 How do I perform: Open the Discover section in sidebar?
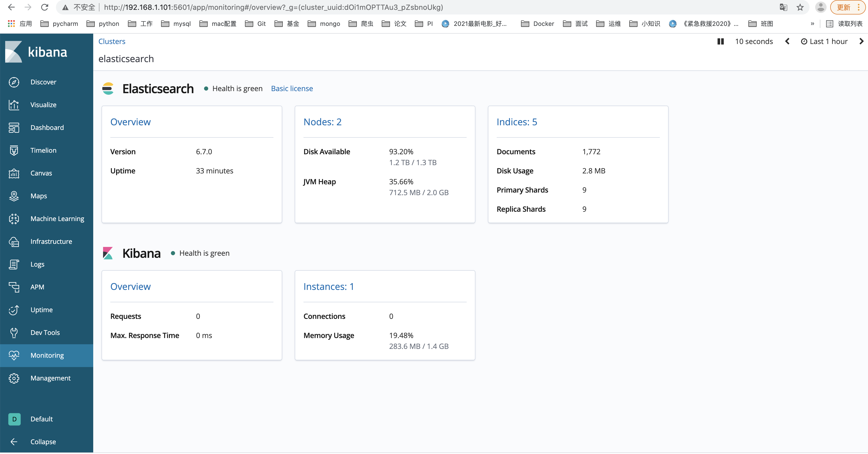43,82
